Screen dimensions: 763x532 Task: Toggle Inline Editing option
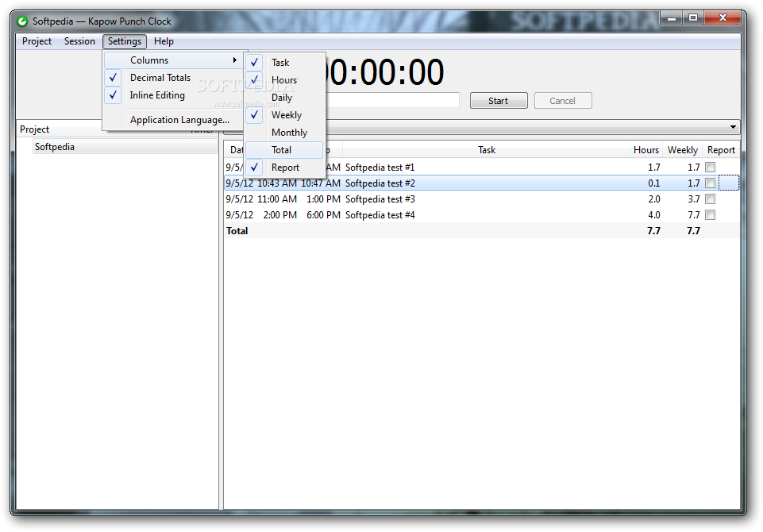tap(173, 95)
